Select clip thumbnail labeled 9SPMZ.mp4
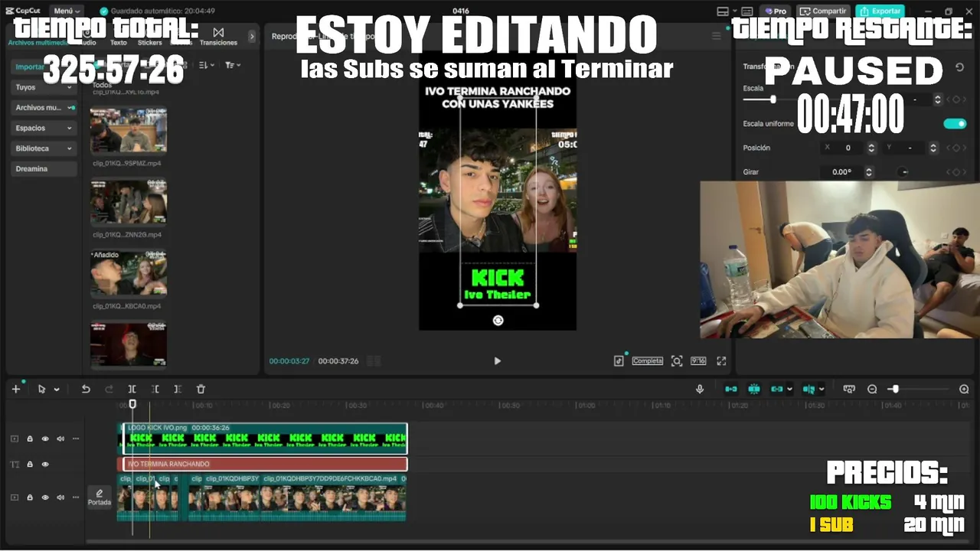The width and height of the screenshot is (980, 551). coord(129,130)
